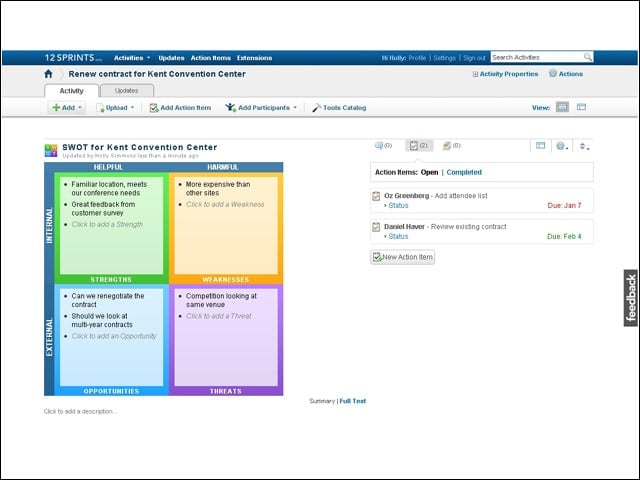Open the Add dropdown

coord(67,107)
